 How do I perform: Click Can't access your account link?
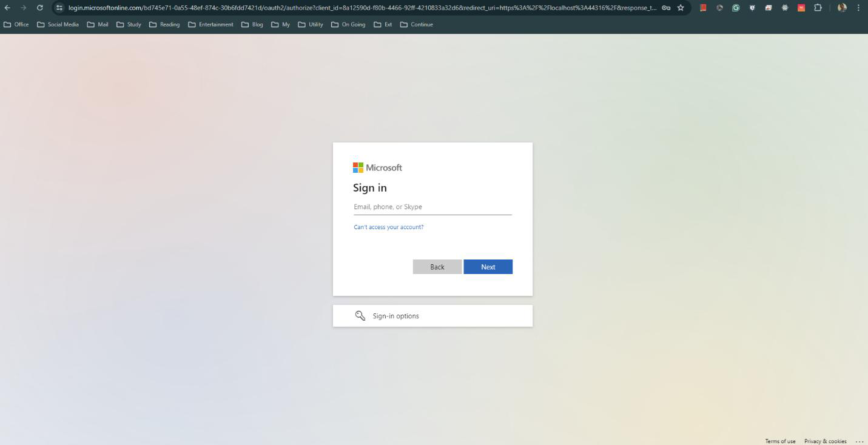click(x=389, y=227)
